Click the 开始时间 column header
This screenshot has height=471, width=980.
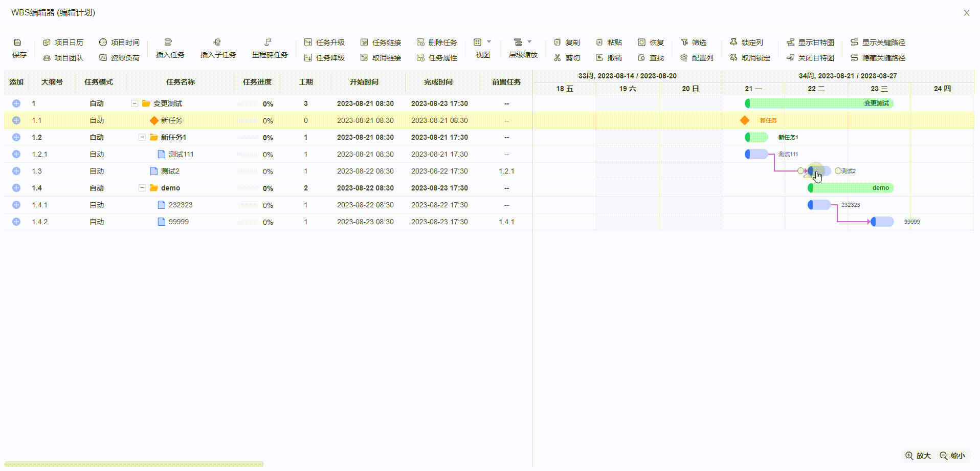364,82
